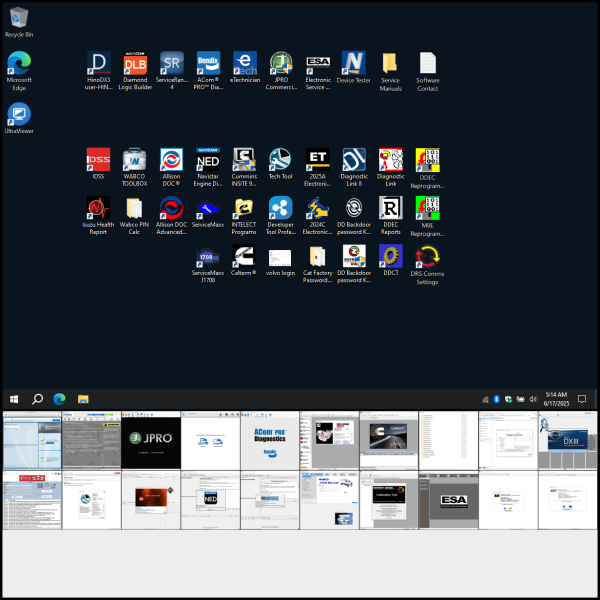The height and width of the screenshot is (600, 600).
Task: Open Action Center notifications icon
Action: [582, 399]
